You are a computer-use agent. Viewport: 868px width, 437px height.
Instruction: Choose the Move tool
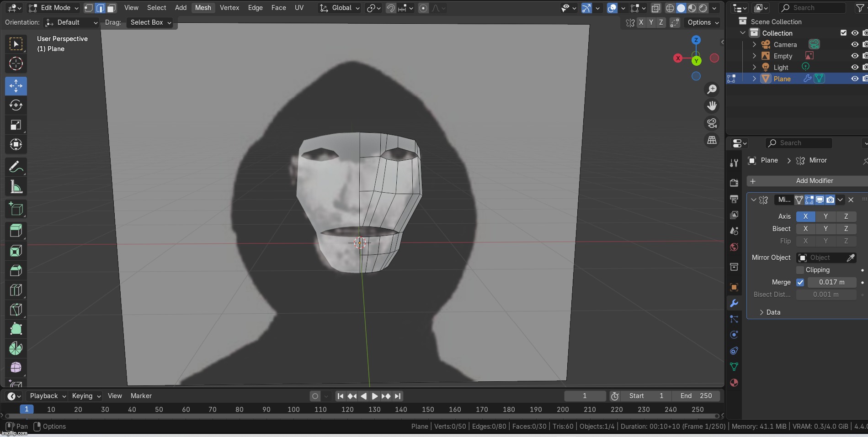click(x=16, y=86)
